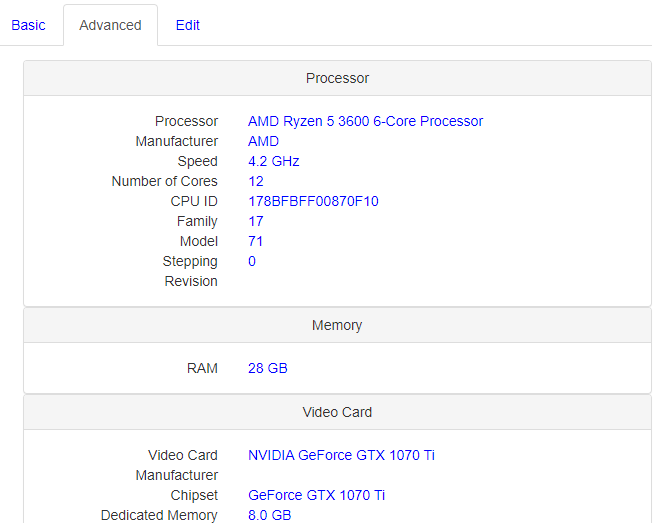Screen dimensions: 661x523
Task: Click the Number of Cores label
Action: [x=164, y=181]
